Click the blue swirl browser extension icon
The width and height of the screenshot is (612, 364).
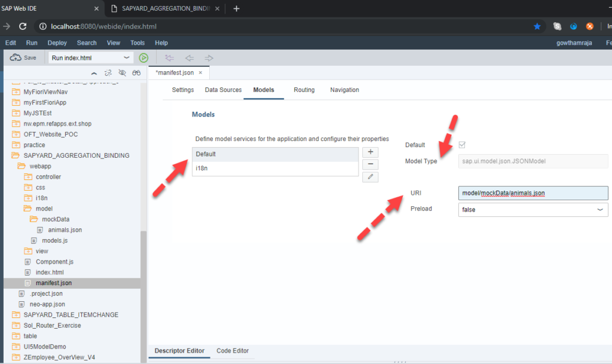(573, 26)
